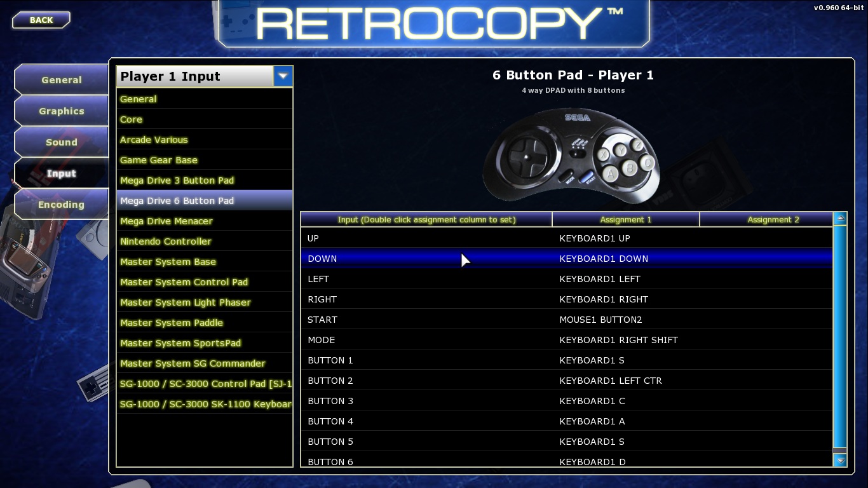Select the KEYBOARD1 RIGHT SHIFT assignment for MODE
Screen dimensions: 868x488
click(618, 340)
